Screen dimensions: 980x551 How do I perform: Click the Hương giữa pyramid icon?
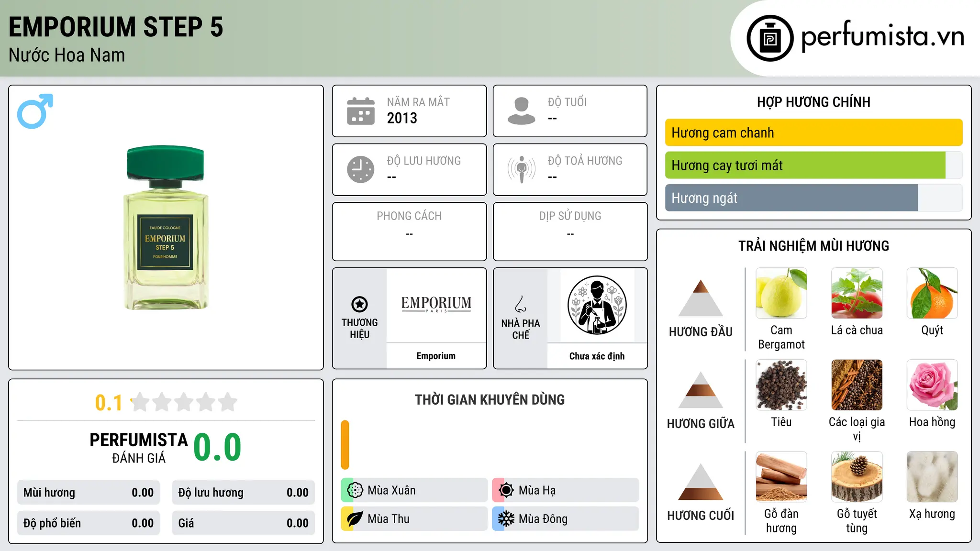701,389
